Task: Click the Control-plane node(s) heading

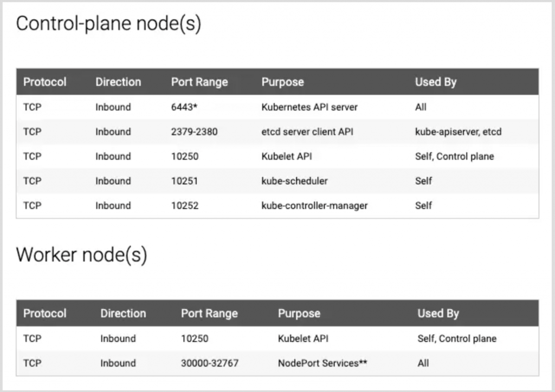Action: 108,24
